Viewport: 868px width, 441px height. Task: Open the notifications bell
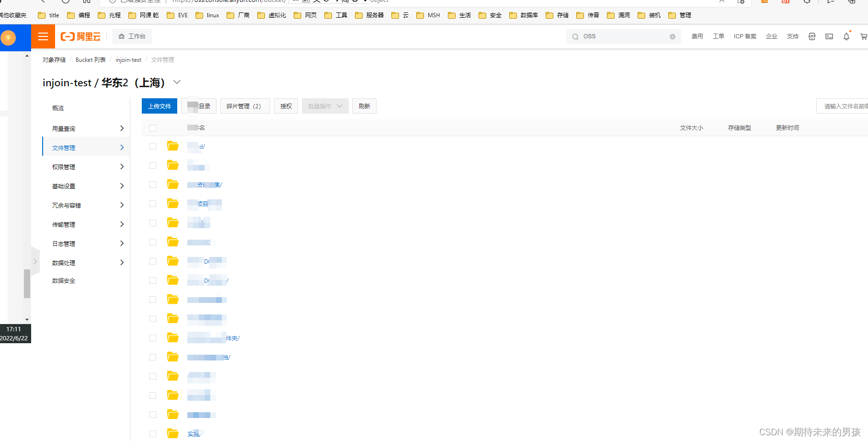(x=846, y=36)
